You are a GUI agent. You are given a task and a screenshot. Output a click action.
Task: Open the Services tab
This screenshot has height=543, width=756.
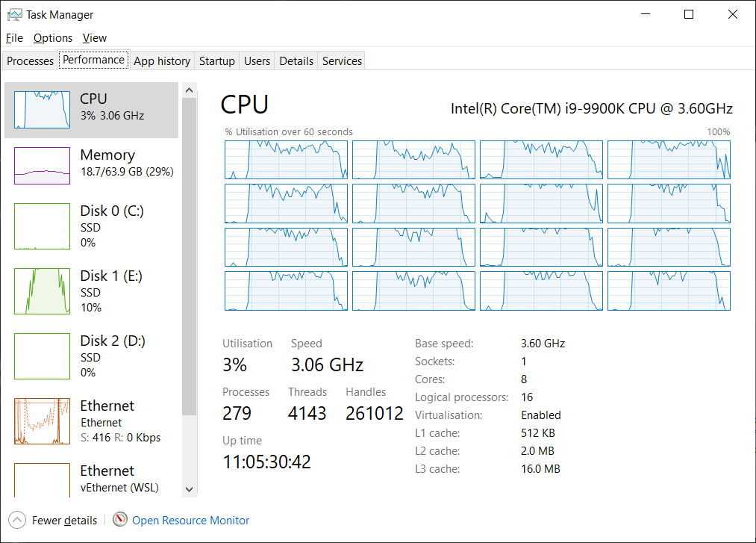(342, 60)
